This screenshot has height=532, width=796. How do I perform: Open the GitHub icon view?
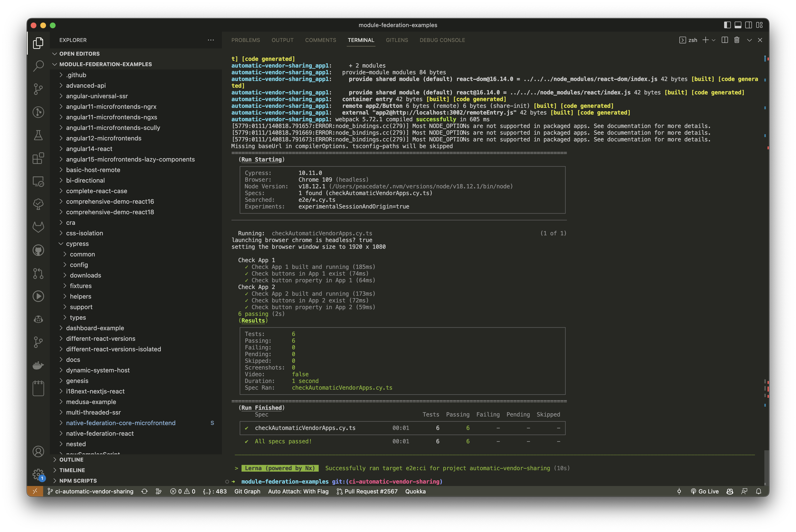(38, 250)
